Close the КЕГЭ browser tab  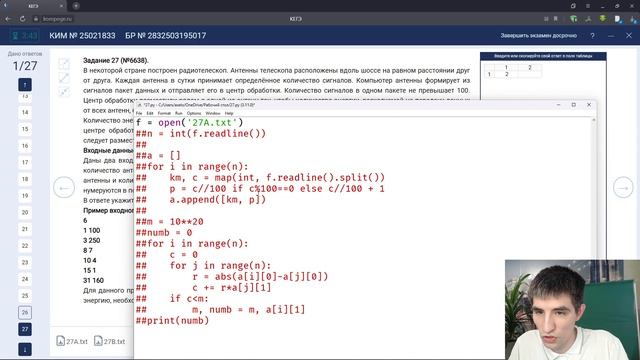62,6
